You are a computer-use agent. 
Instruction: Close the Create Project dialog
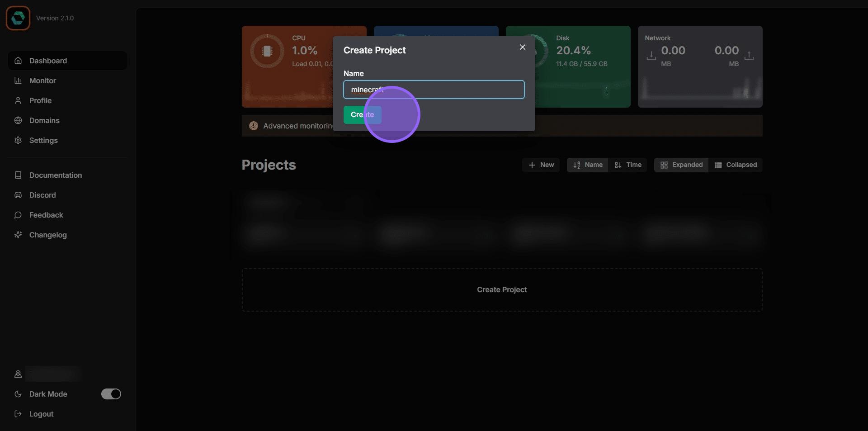pos(522,47)
